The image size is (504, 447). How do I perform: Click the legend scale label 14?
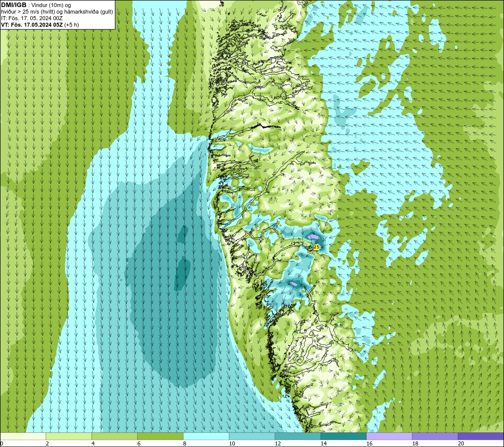tap(324, 443)
